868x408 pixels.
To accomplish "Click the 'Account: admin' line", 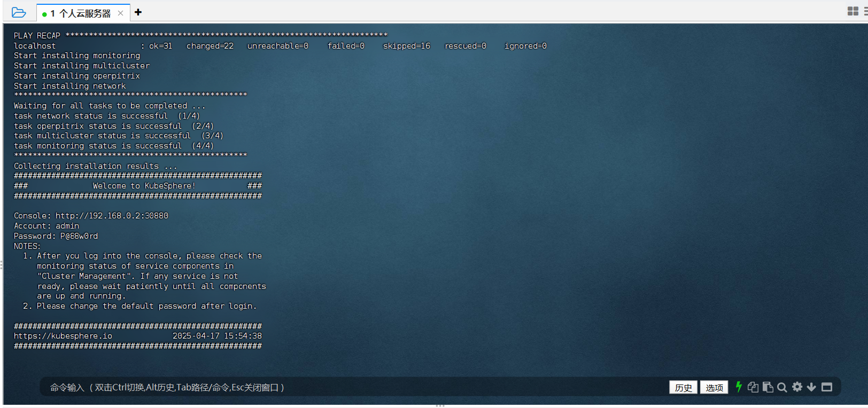I will 46,226.
